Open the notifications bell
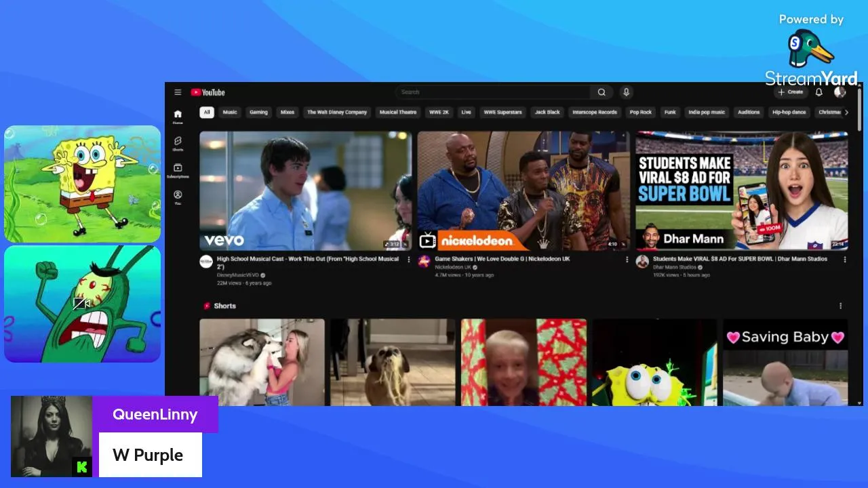This screenshot has height=488, width=868. [818, 92]
